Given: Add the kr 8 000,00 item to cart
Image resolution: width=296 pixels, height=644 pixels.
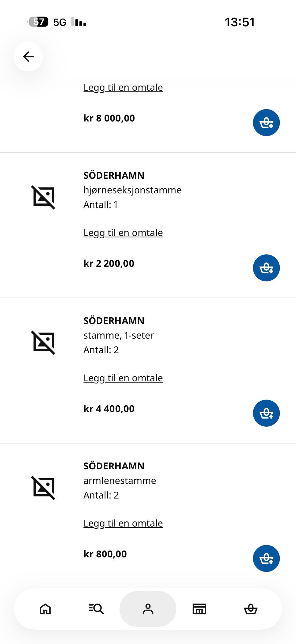Looking at the screenshot, I should 266,123.
